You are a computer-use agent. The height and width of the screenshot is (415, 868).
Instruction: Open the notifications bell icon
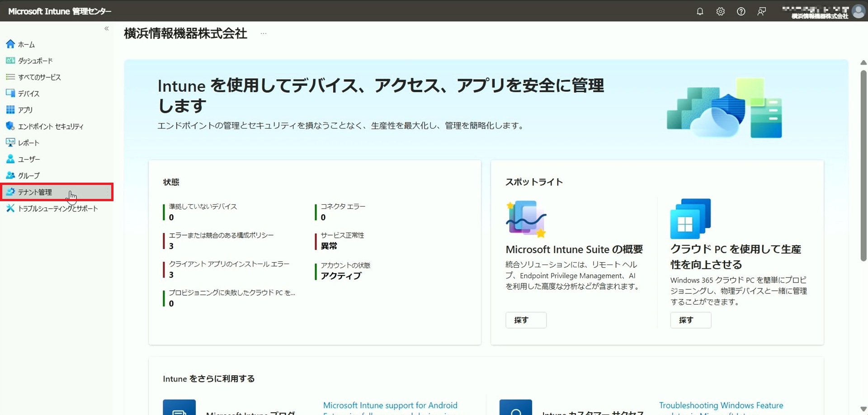[700, 11]
